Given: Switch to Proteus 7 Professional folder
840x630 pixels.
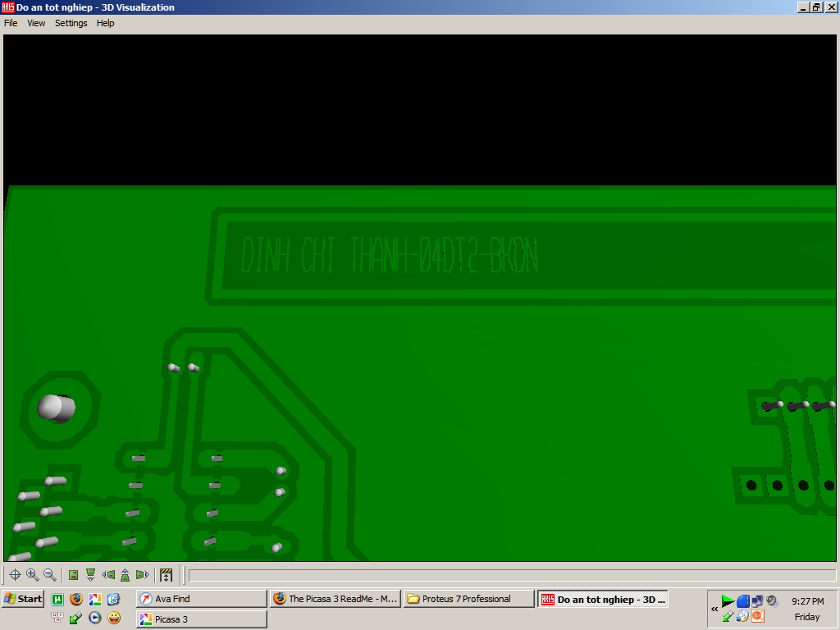Looking at the screenshot, I should (469, 599).
